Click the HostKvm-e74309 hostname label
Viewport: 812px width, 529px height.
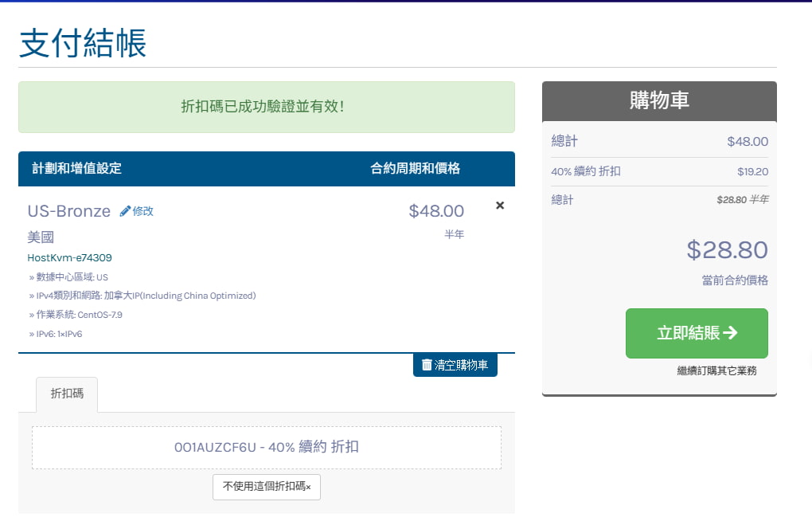[69, 257]
